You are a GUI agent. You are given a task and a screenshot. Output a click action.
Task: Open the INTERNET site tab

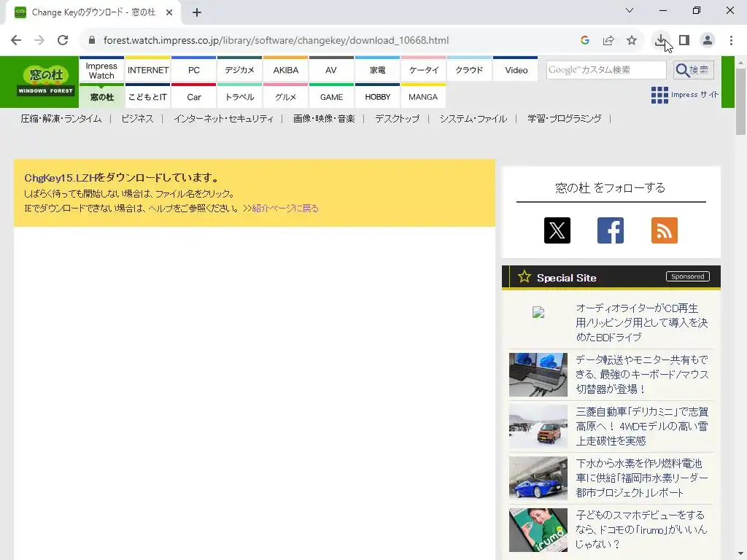147,70
